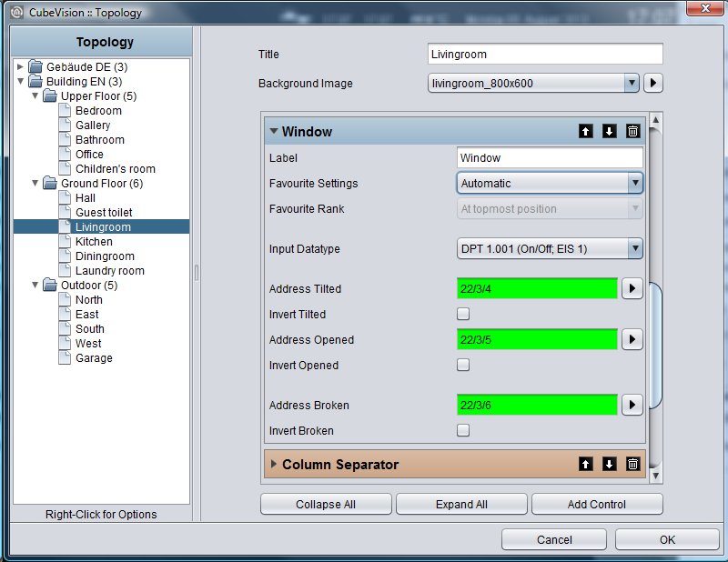728x562 pixels.
Task: Expand the Column Separator section
Action: coord(274,464)
